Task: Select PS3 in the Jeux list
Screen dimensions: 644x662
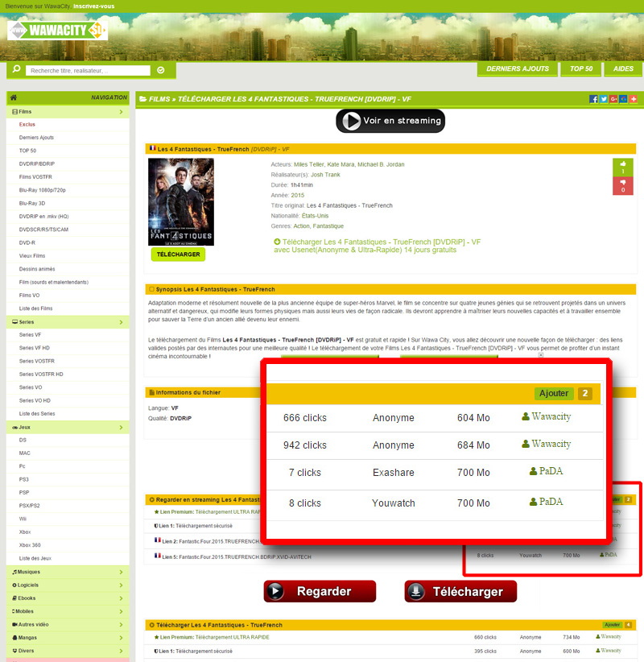Action: click(x=23, y=480)
